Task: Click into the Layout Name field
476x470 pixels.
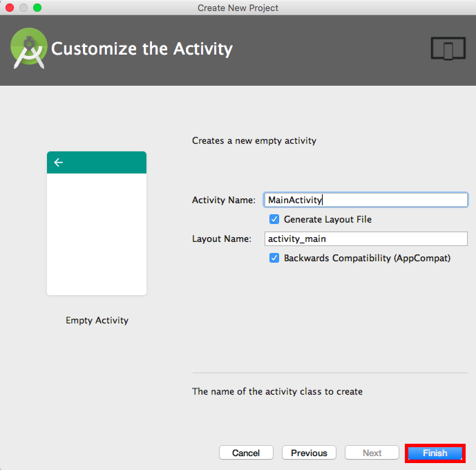Action: [x=366, y=238]
